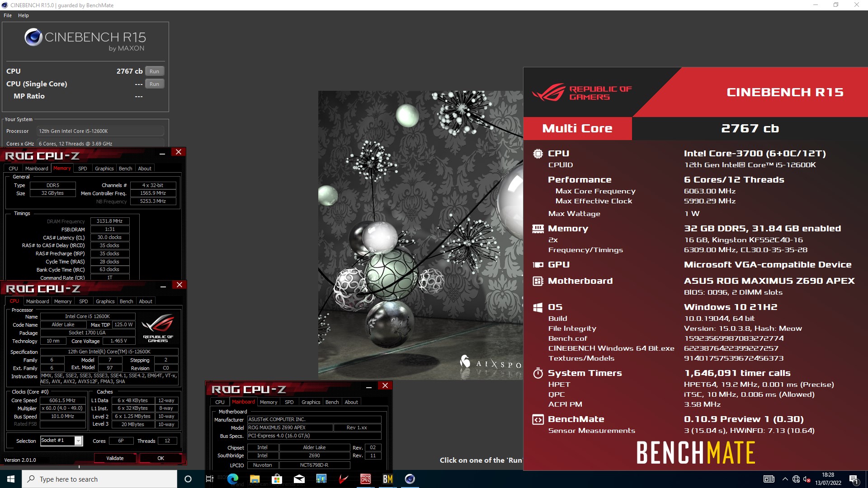Open Task View on the taskbar

[210, 479]
